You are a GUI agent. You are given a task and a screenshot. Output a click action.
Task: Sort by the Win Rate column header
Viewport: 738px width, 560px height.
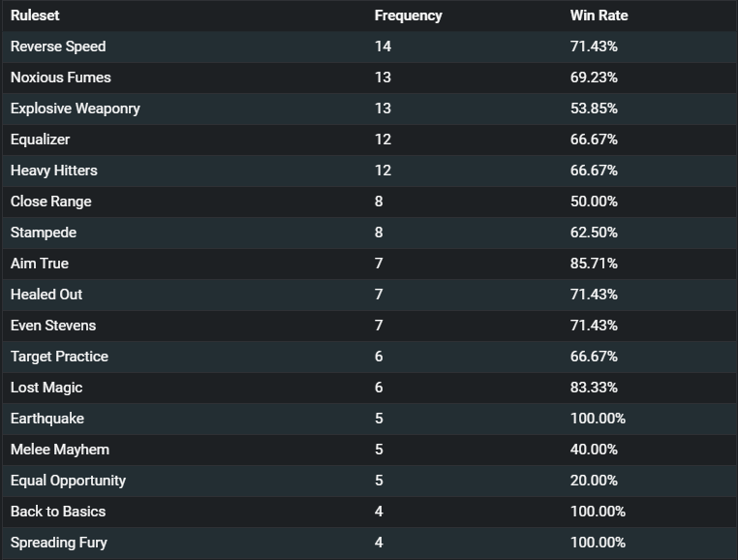click(x=599, y=16)
